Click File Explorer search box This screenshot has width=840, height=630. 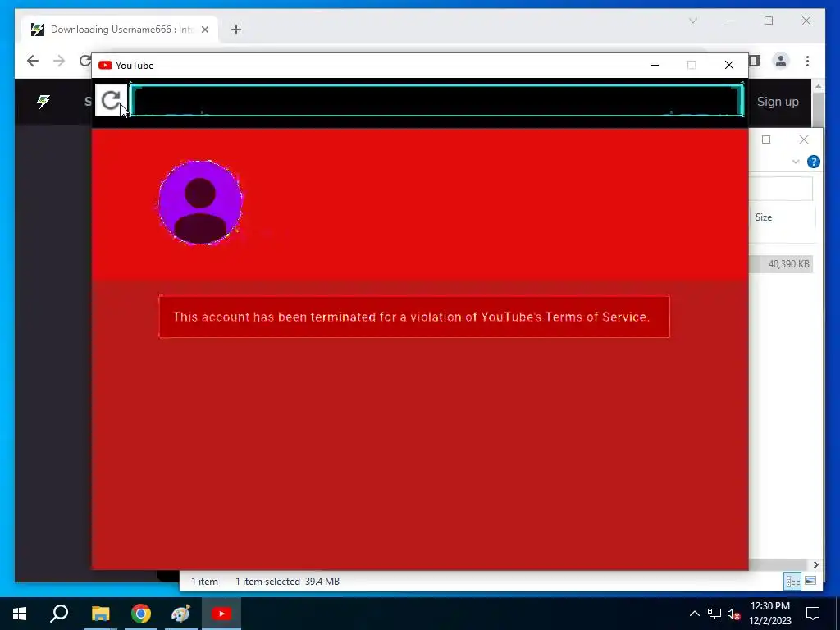click(781, 189)
